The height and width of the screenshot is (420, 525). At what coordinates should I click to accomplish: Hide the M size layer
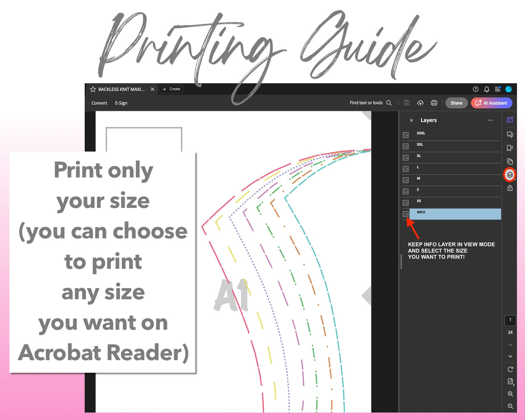click(x=405, y=180)
